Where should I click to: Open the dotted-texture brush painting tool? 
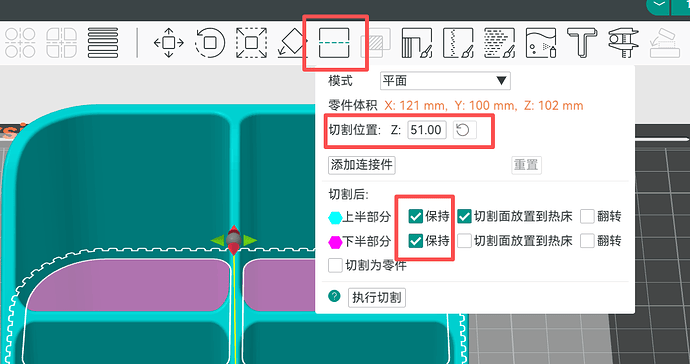[499, 43]
